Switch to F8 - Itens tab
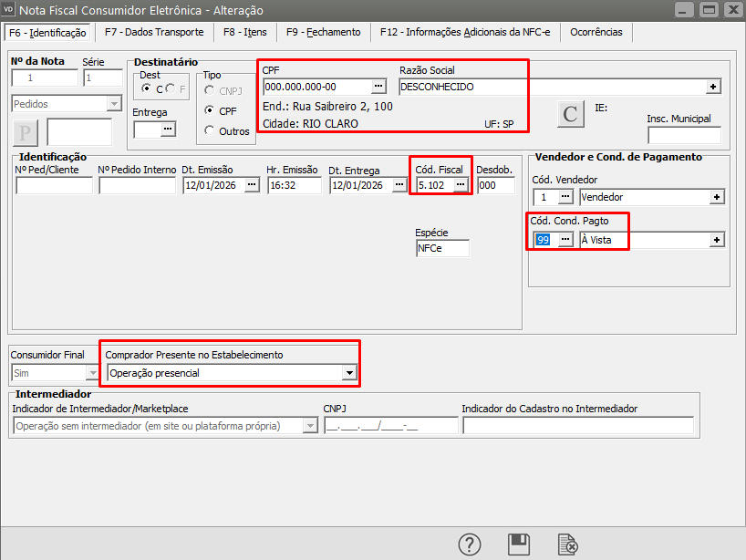The width and height of the screenshot is (746, 560). tap(245, 32)
